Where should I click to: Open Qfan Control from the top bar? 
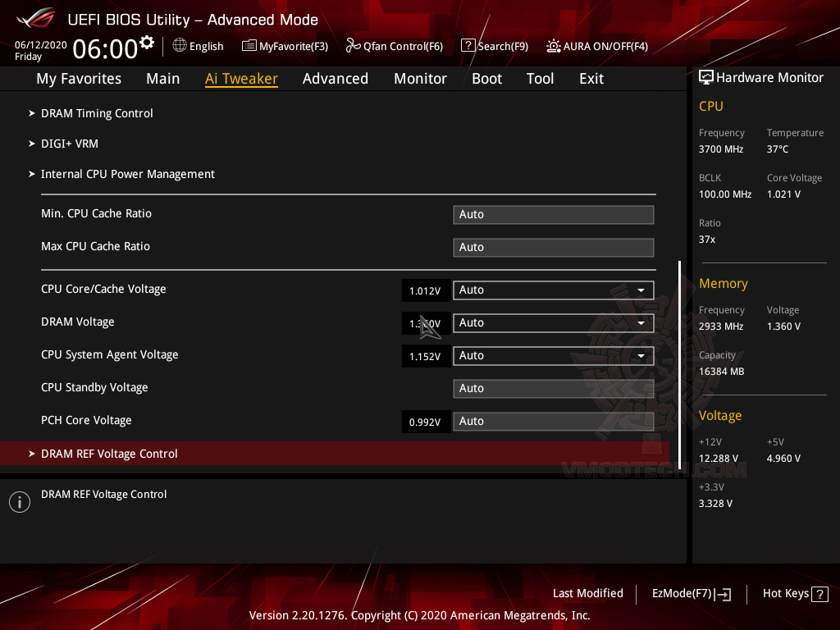pyautogui.click(x=394, y=46)
